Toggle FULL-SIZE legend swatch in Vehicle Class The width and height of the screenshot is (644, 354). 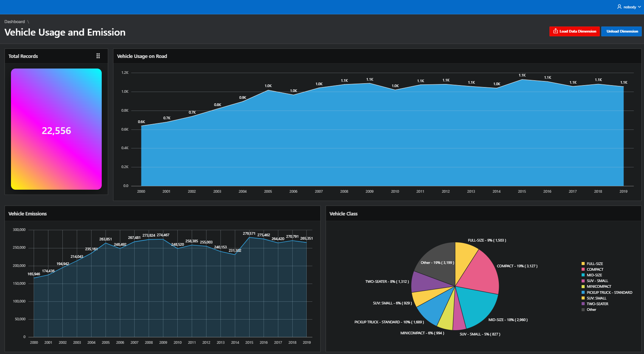583,264
